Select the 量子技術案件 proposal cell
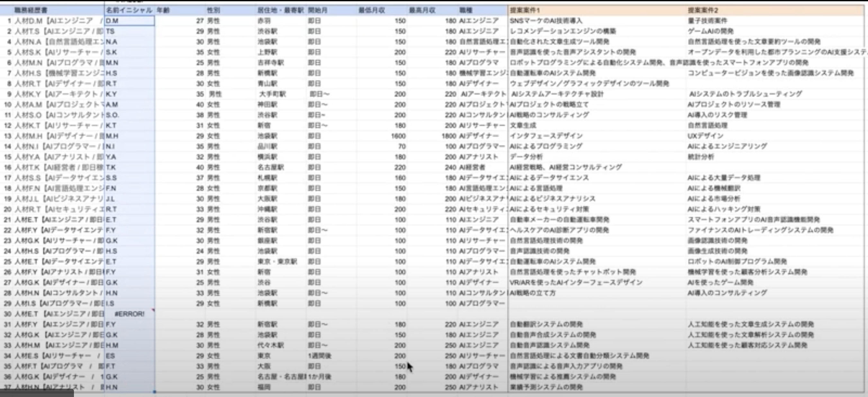 (707, 21)
